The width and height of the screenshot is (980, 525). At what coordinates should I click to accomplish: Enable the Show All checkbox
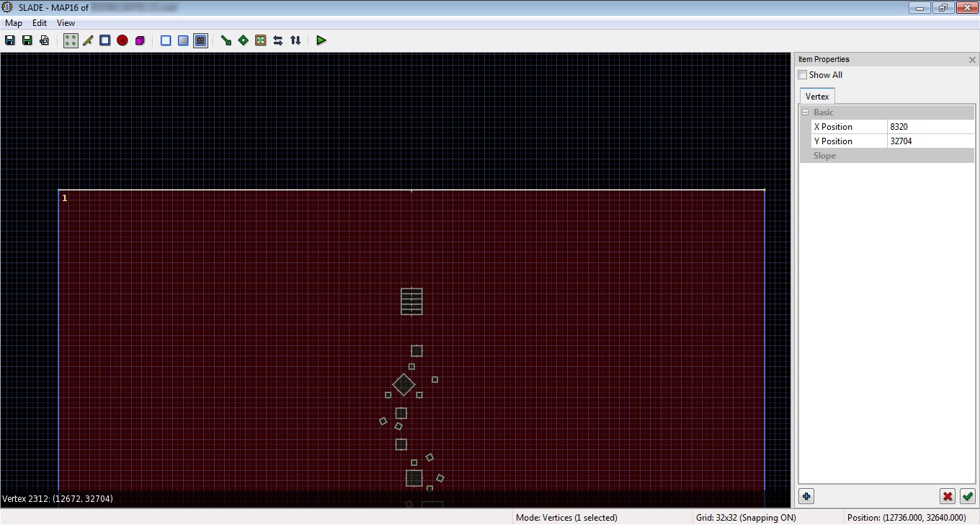tap(803, 75)
